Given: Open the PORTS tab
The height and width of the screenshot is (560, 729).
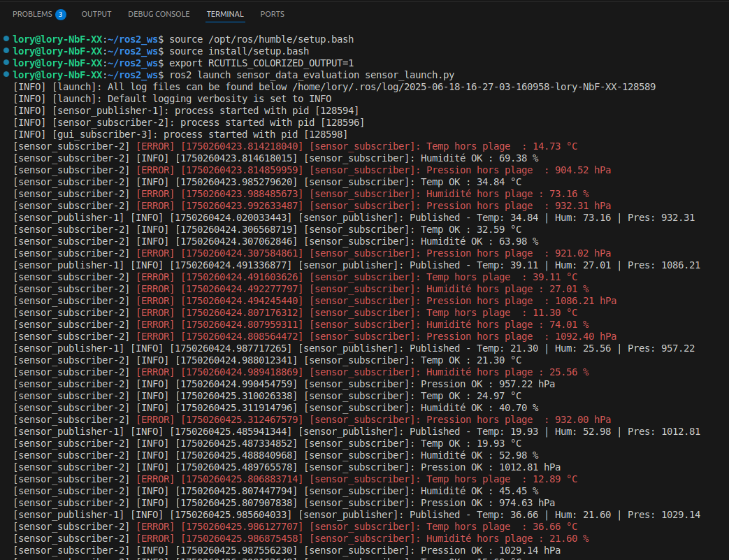Looking at the screenshot, I should point(272,14).
